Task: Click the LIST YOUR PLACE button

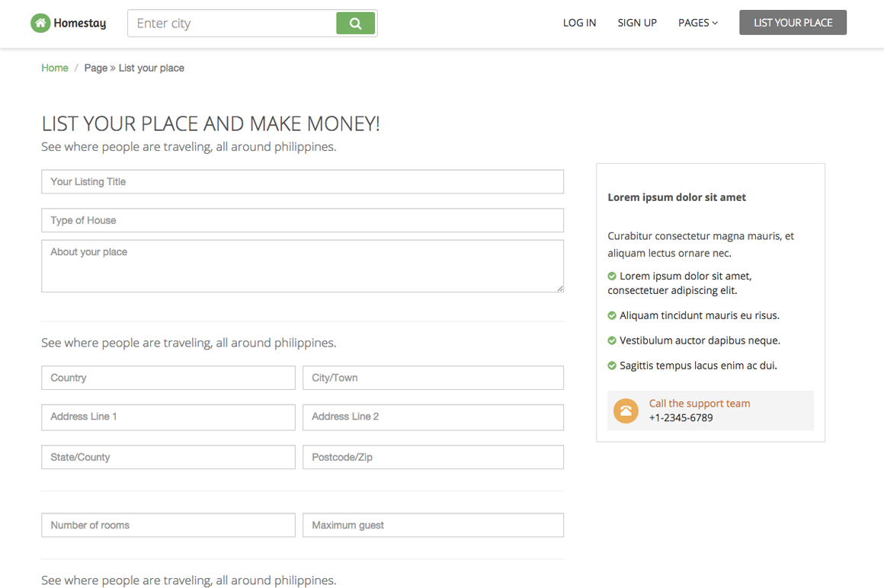Action: pos(793,22)
